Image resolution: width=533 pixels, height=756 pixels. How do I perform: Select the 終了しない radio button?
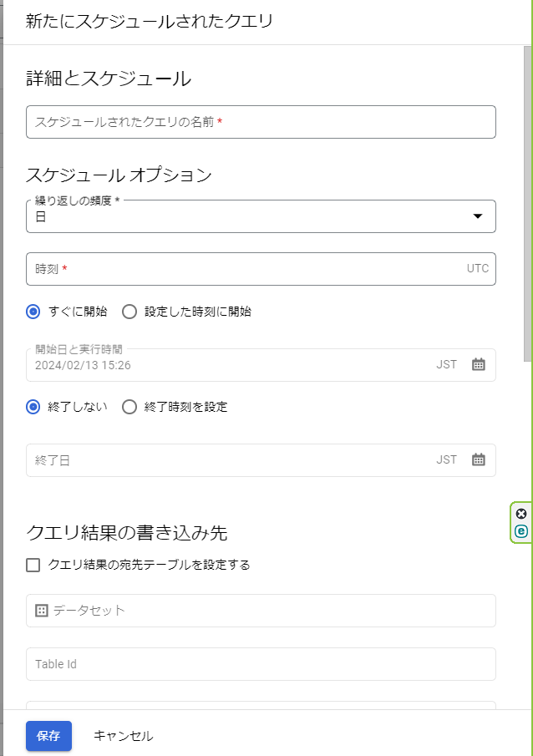click(33, 407)
